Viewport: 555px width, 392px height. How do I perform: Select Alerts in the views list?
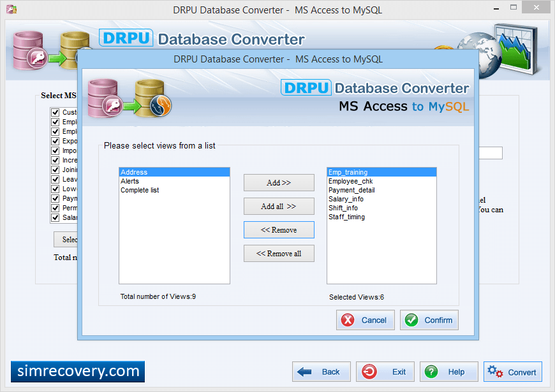click(x=174, y=181)
